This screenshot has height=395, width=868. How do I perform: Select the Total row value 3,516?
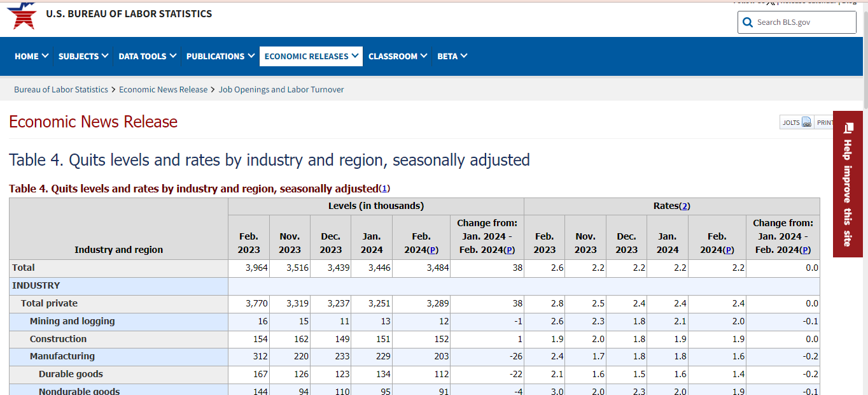(290, 268)
